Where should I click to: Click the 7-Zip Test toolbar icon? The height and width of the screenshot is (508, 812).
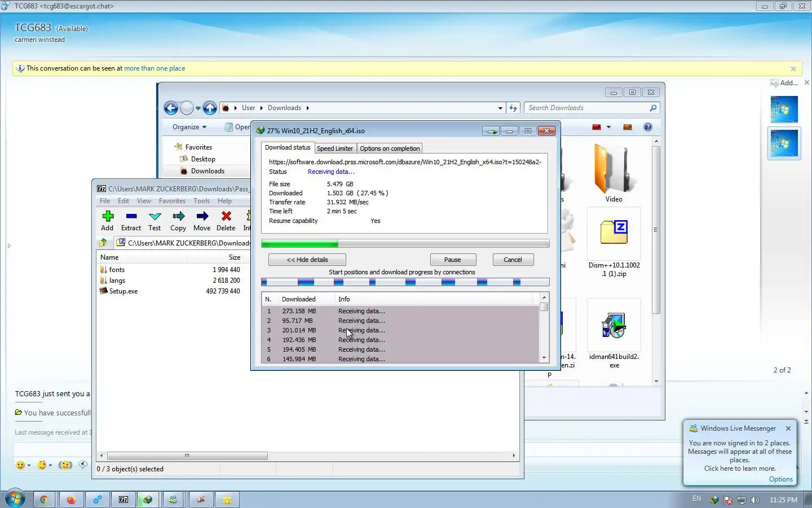[155, 216]
